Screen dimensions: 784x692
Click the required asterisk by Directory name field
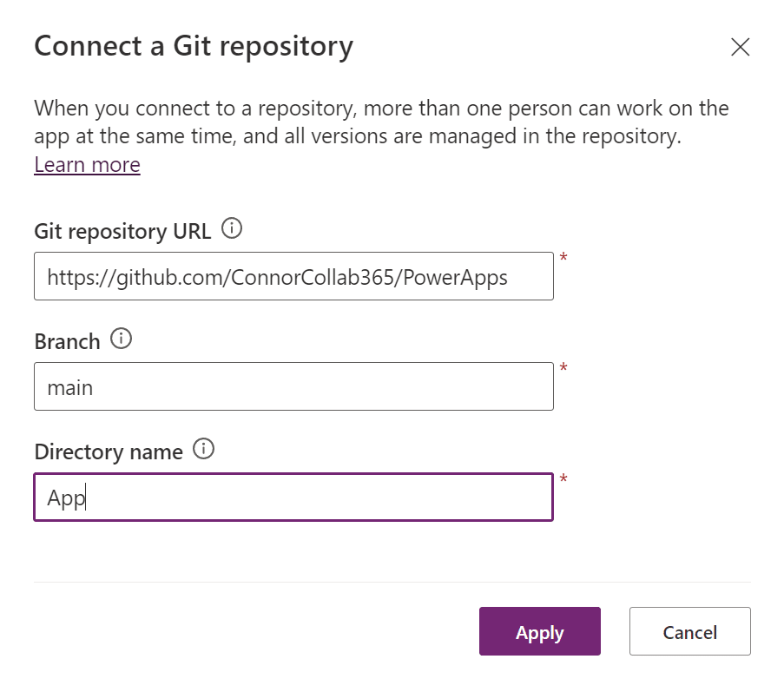563,478
